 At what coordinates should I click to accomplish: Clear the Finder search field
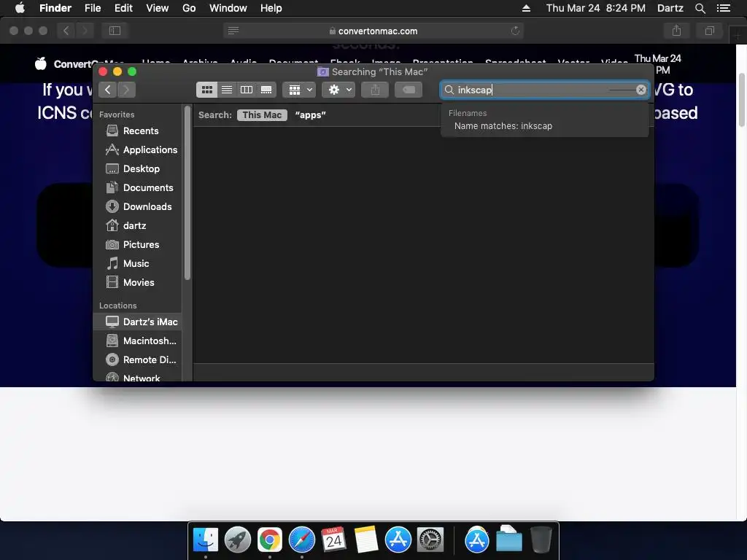(640, 90)
